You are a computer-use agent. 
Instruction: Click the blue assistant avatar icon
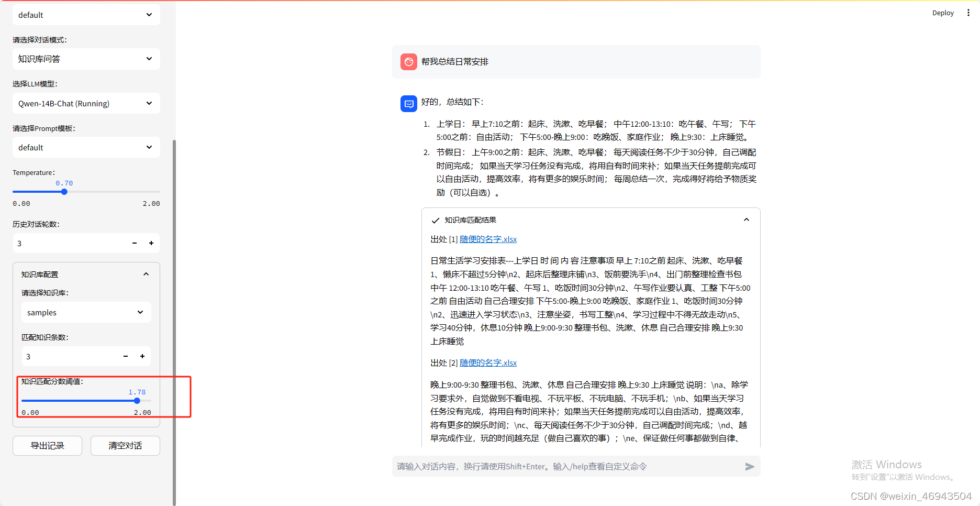point(409,104)
